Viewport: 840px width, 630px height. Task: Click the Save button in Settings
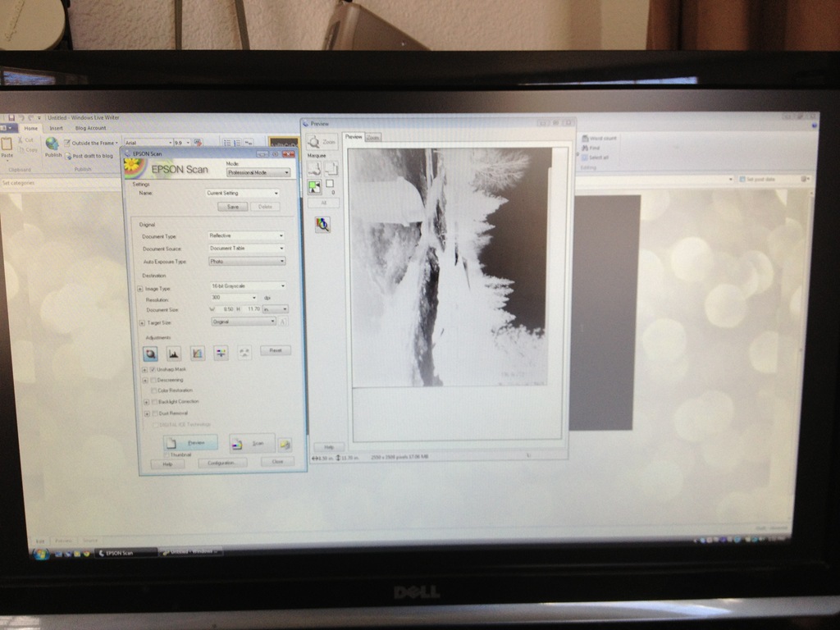232,207
